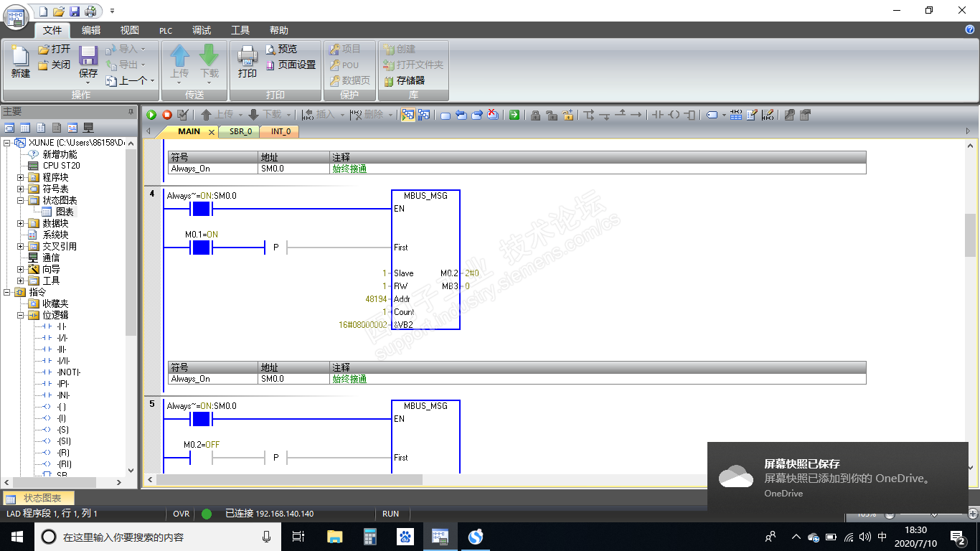Click 存储器 (Memory) in the library group

pos(405,80)
